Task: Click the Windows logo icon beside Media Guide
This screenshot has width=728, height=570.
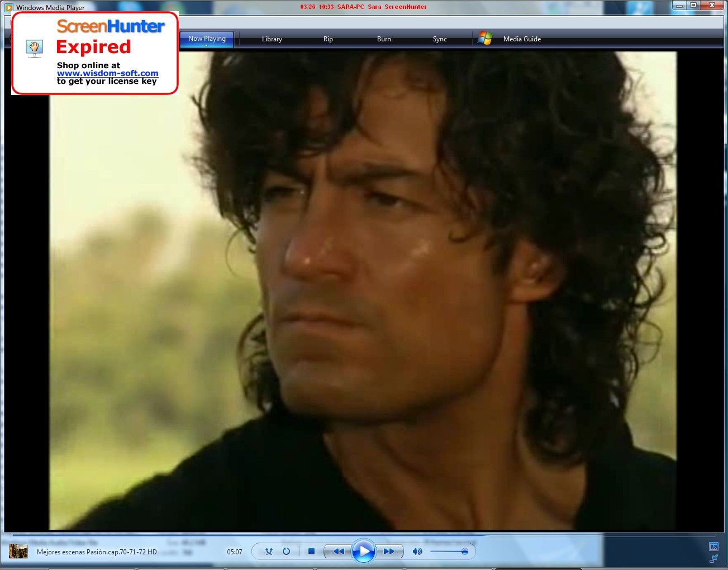Action: [x=485, y=39]
